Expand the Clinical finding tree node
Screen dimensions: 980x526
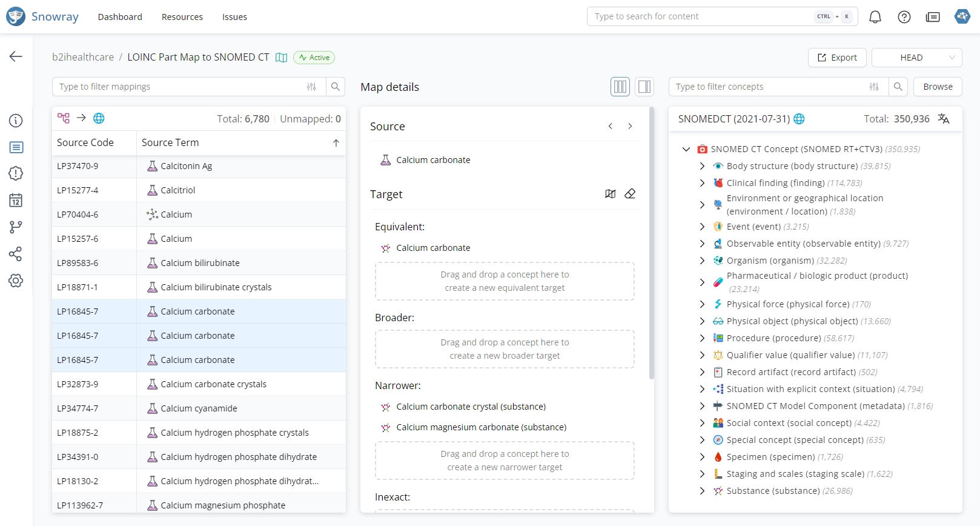(702, 183)
